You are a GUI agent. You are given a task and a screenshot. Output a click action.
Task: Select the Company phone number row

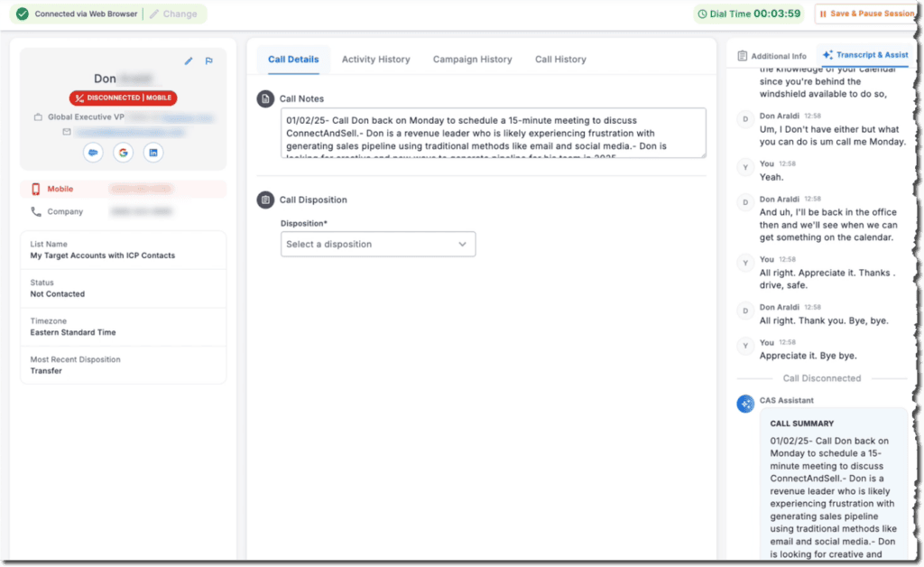123,211
